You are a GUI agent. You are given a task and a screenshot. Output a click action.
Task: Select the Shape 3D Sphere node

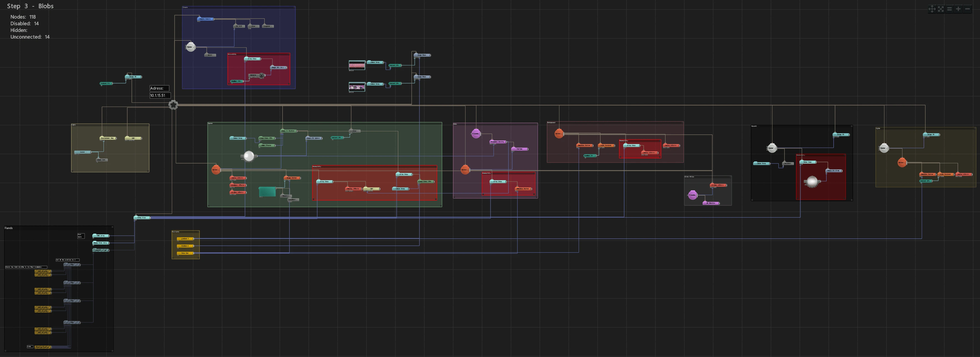(314, 138)
